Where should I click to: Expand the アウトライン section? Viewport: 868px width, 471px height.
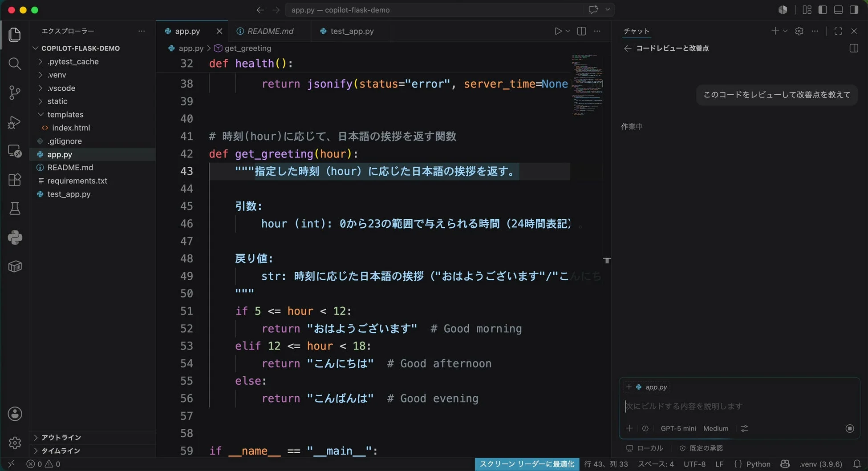(x=61, y=438)
